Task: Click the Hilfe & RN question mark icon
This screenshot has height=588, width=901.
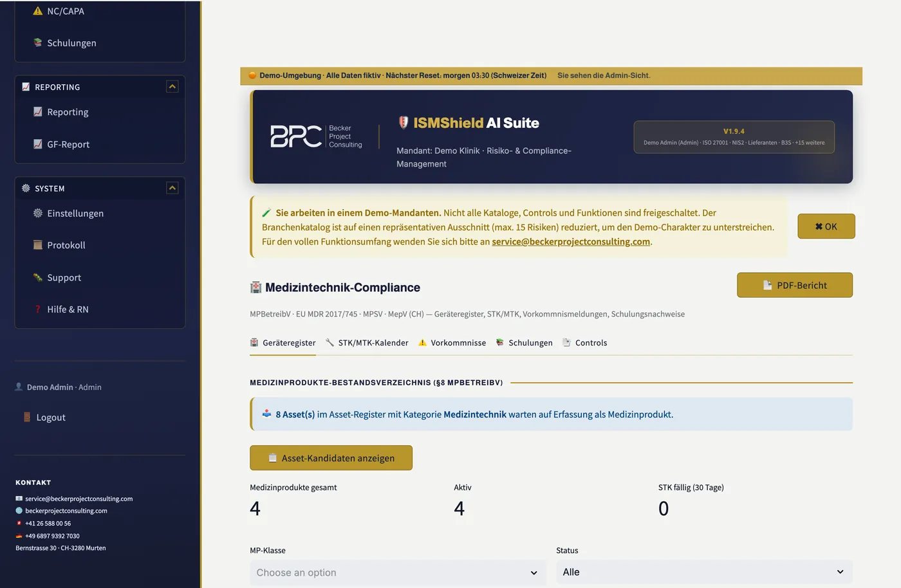Action: tap(38, 309)
